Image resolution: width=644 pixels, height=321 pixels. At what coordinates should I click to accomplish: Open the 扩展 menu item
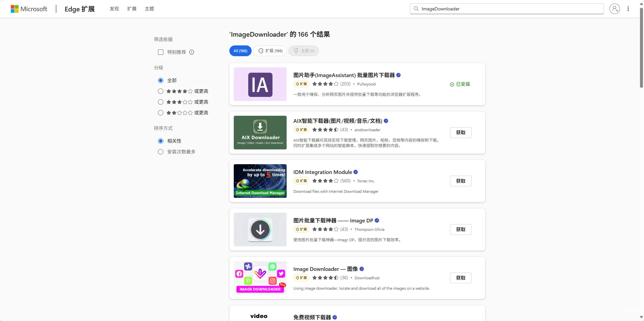[x=132, y=9]
